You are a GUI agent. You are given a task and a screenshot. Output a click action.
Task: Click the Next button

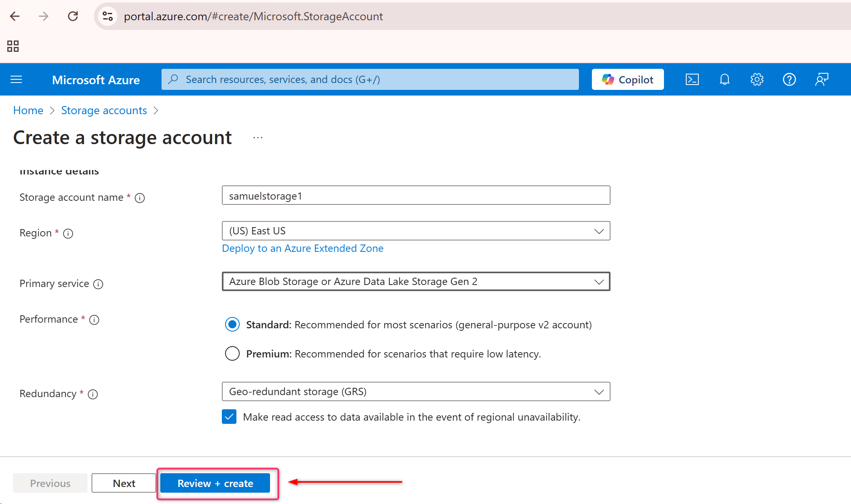coord(124,483)
